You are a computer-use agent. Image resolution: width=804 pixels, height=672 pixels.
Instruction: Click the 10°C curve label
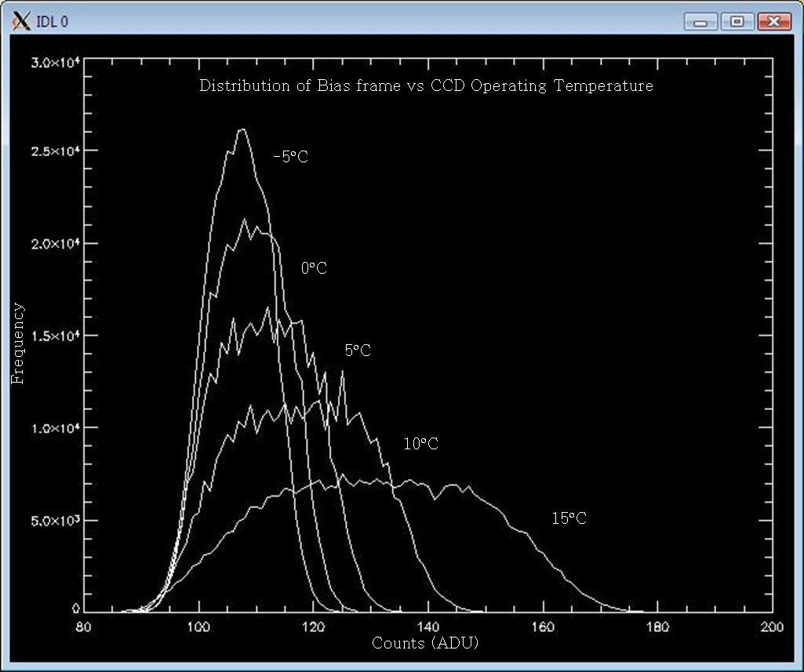420,444
